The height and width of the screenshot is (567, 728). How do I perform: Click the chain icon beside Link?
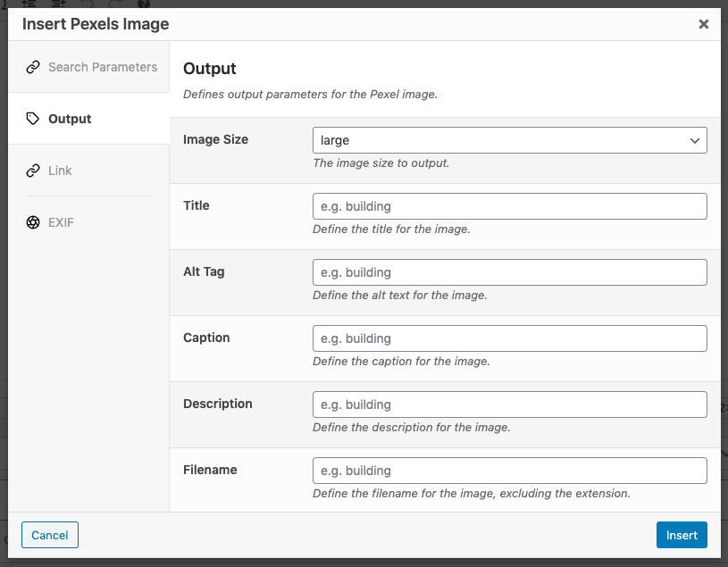pyautogui.click(x=33, y=171)
